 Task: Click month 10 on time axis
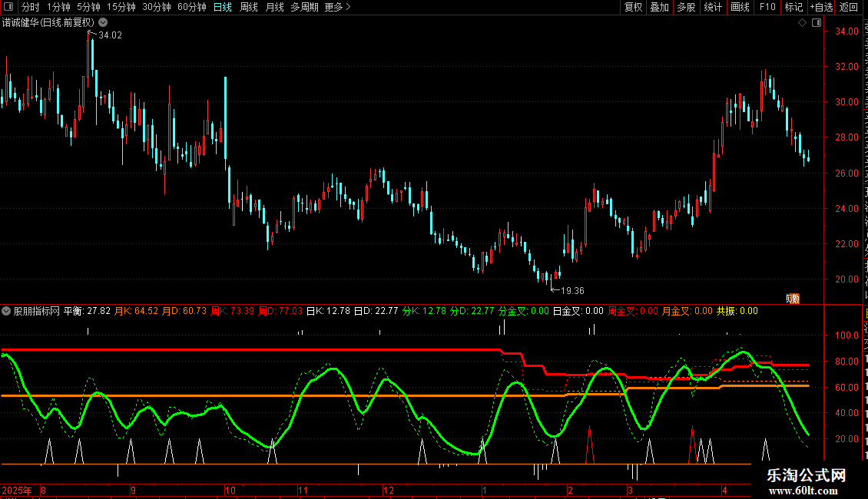pyautogui.click(x=230, y=490)
